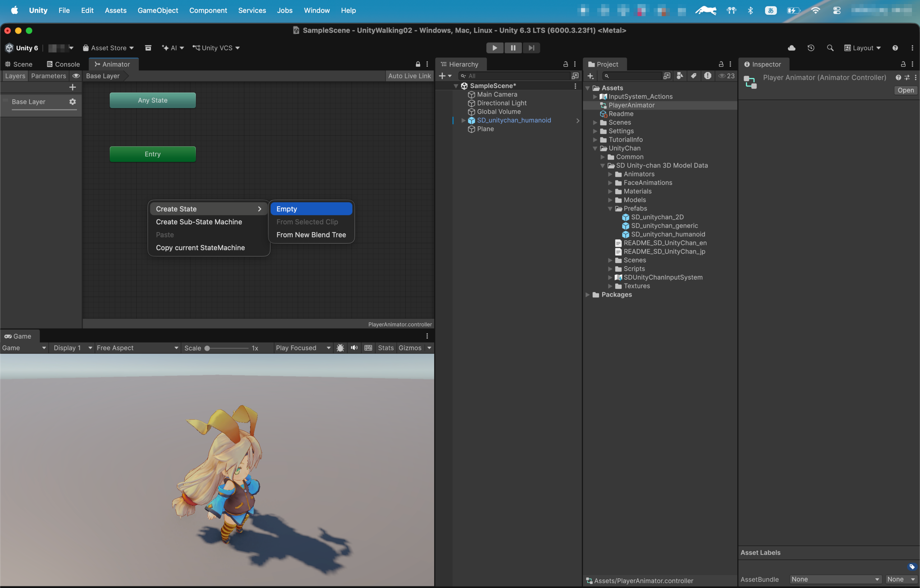Open the Play Focused dropdown
Screen dimensions: 920x588
303,348
